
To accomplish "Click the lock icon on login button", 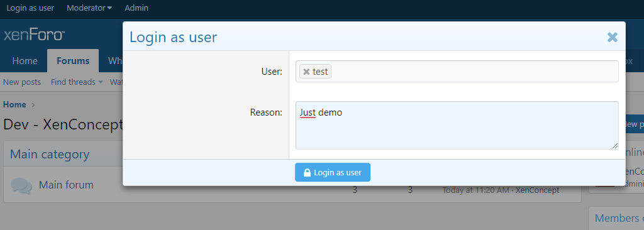I will click(307, 172).
